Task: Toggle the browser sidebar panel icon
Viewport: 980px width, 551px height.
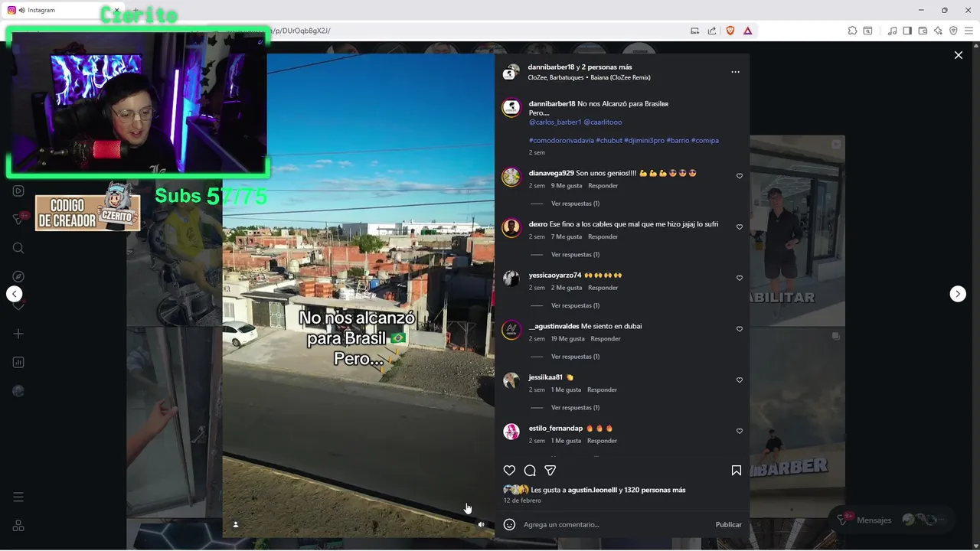Action: (907, 31)
